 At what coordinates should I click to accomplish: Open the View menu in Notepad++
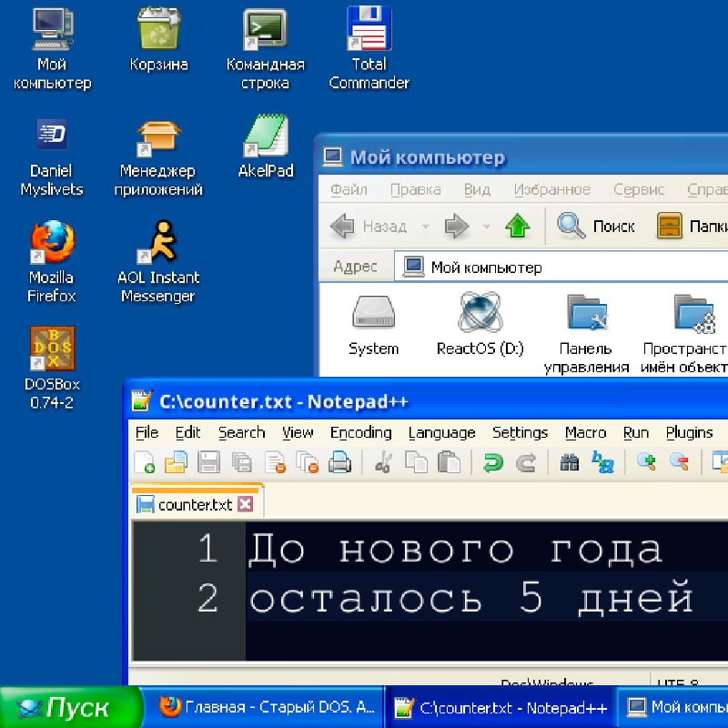tap(298, 432)
